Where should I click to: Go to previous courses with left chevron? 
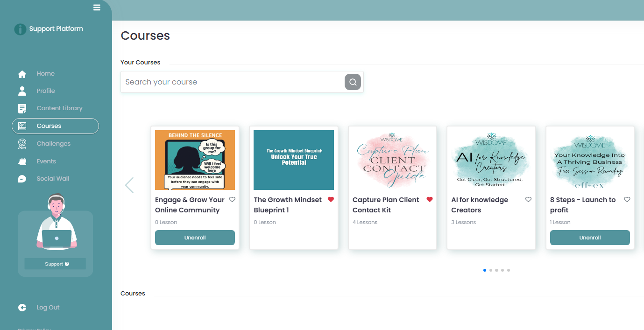(x=129, y=185)
